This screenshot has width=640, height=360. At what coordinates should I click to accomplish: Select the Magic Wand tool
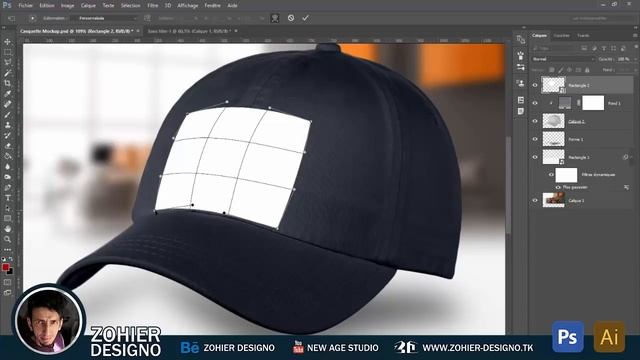tap(7, 73)
